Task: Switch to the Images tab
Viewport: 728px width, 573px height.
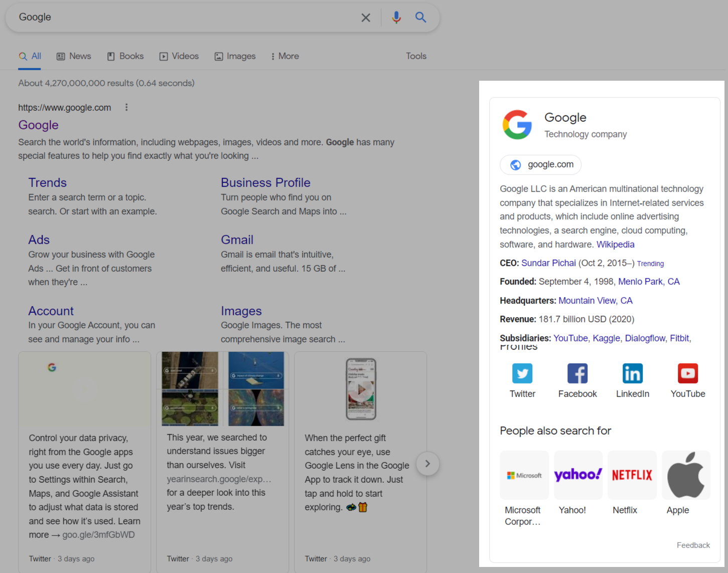Action: click(235, 56)
